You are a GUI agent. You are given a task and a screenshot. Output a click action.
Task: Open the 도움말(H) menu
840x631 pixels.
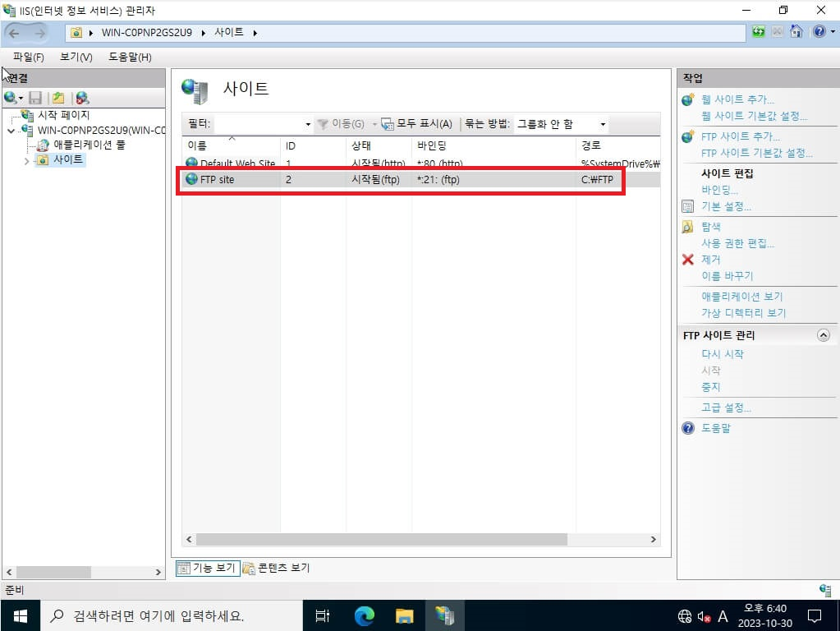(x=130, y=57)
